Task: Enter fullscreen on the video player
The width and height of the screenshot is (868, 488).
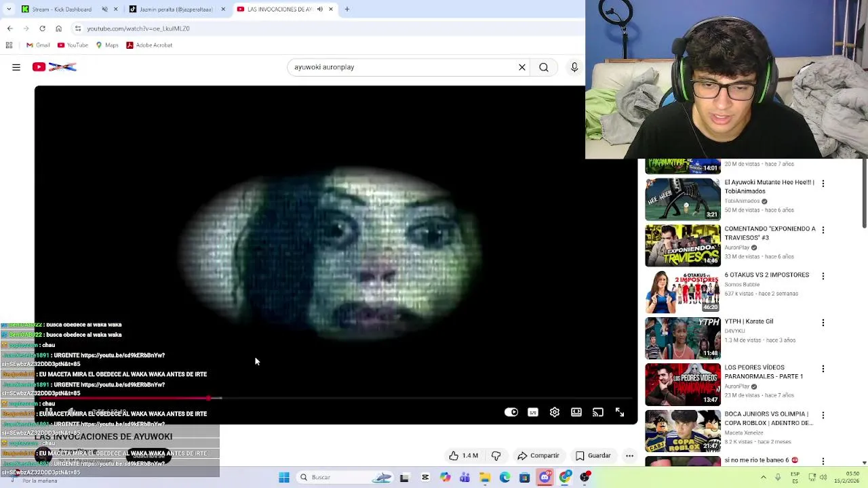Action: pos(620,412)
